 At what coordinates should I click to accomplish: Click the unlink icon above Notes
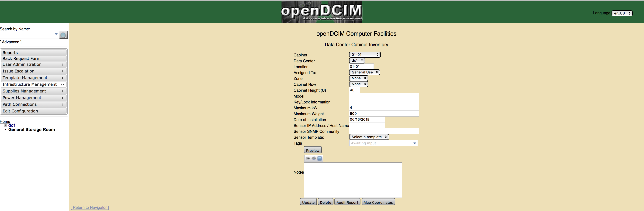tap(314, 158)
